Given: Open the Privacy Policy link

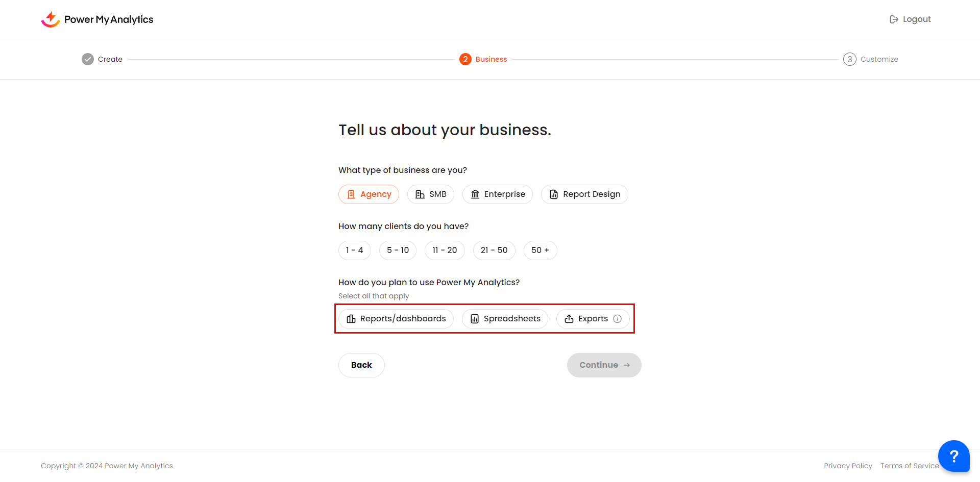Looking at the screenshot, I should tap(847, 466).
